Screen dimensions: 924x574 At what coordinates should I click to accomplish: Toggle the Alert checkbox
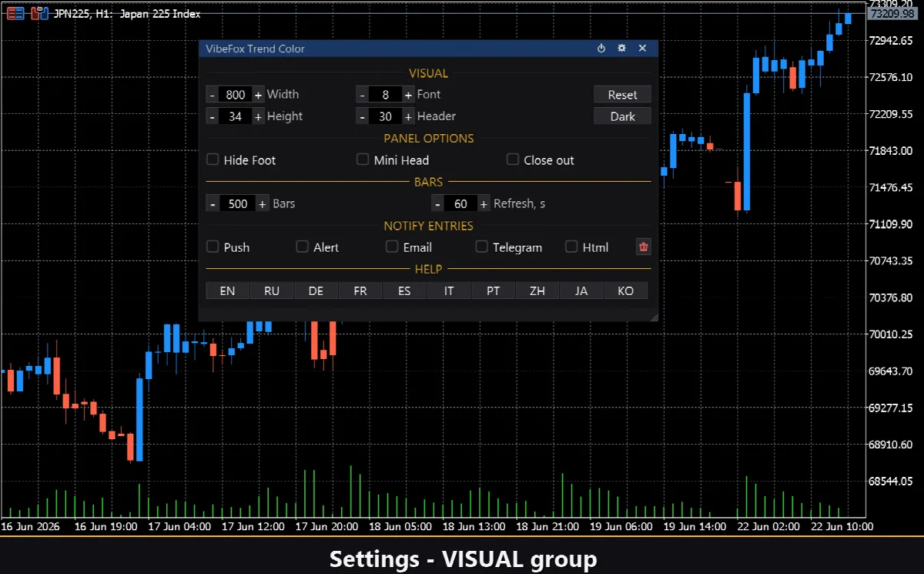(303, 247)
